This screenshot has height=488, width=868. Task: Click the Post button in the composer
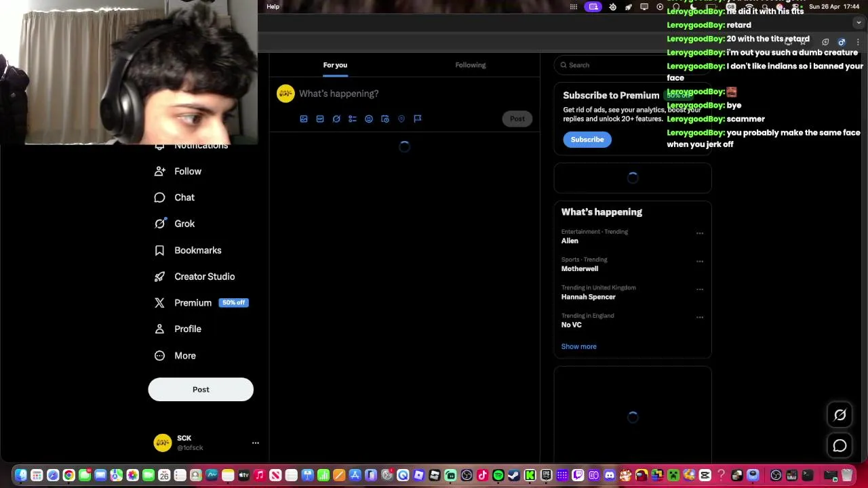[517, 119]
